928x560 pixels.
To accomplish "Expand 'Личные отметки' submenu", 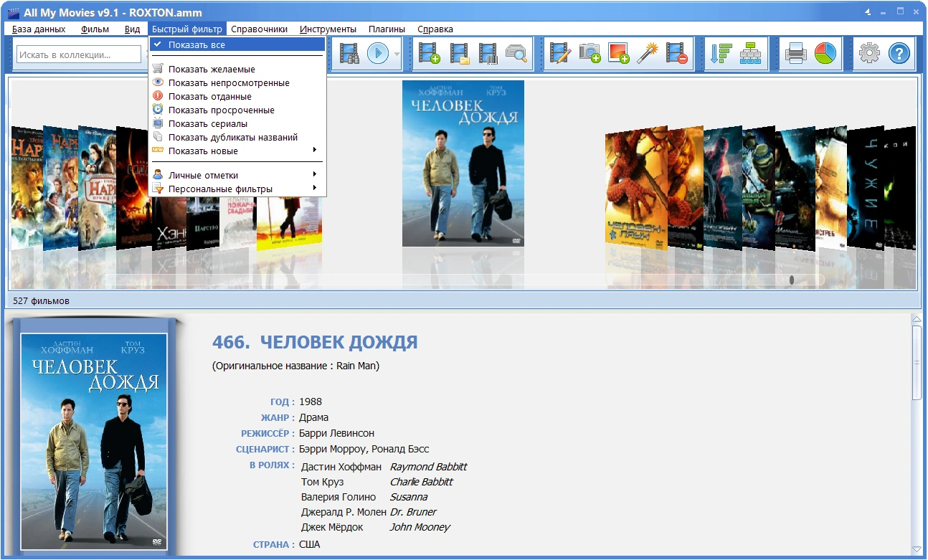I will (237, 175).
